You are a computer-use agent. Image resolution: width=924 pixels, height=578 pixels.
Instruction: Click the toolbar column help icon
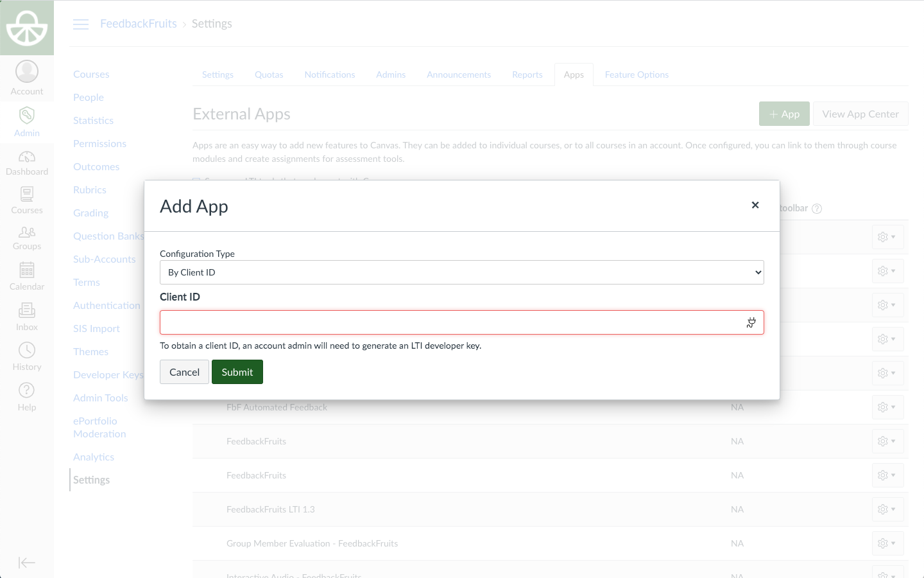[x=817, y=209]
